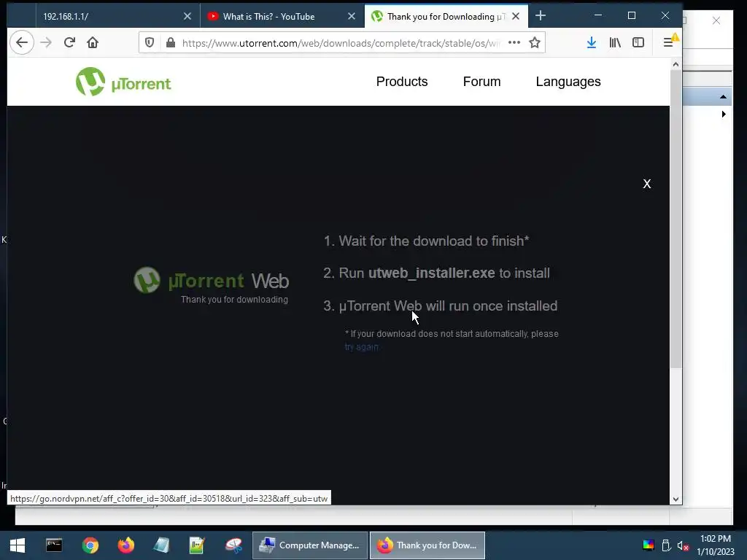The image size is (747, 560).
Task: Collapse up arrow in background window
Action: click(x=723, y=97)
